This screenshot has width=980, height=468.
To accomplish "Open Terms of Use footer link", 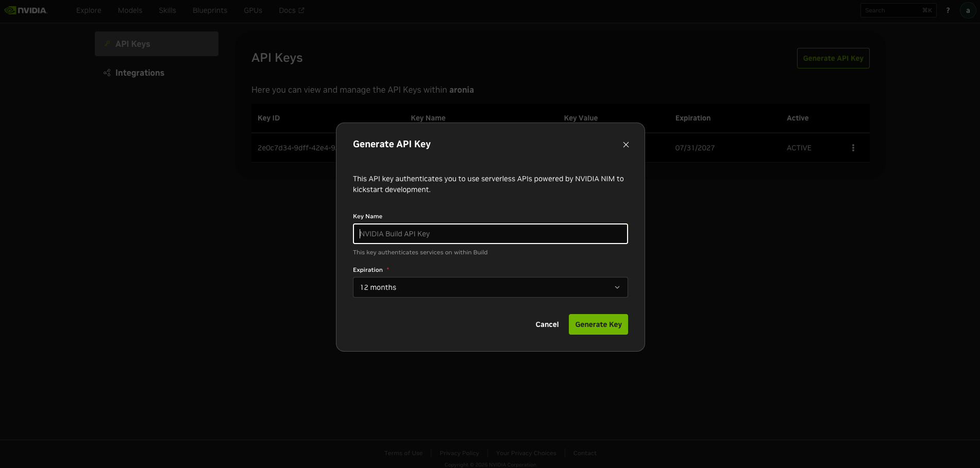I will (403, 453).
